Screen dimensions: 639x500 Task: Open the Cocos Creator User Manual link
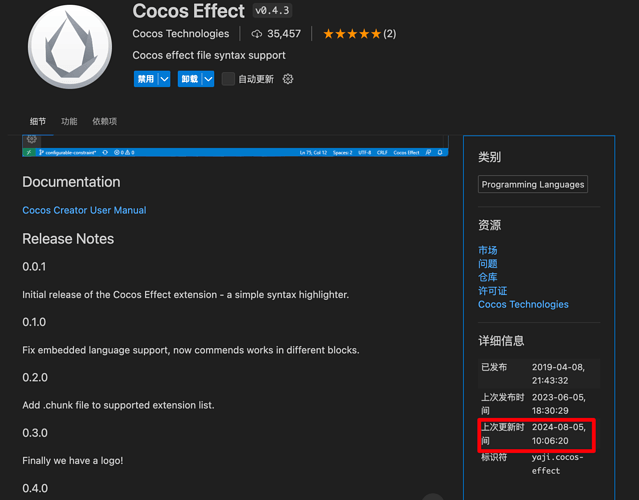click(x=84, y=210)
